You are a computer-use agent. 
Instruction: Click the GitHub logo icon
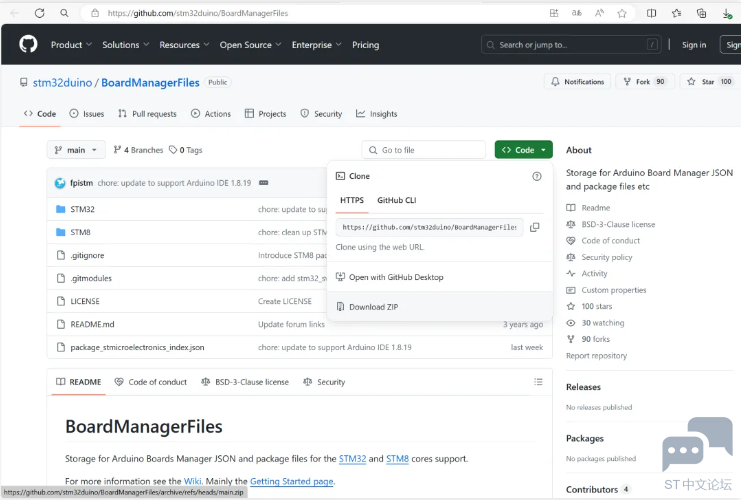coord(28,44)
